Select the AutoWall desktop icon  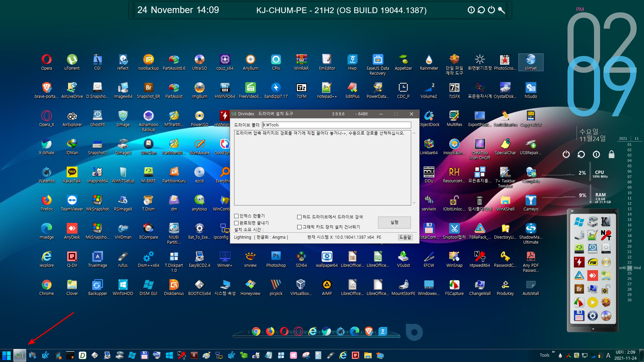(x=531, y=288)
